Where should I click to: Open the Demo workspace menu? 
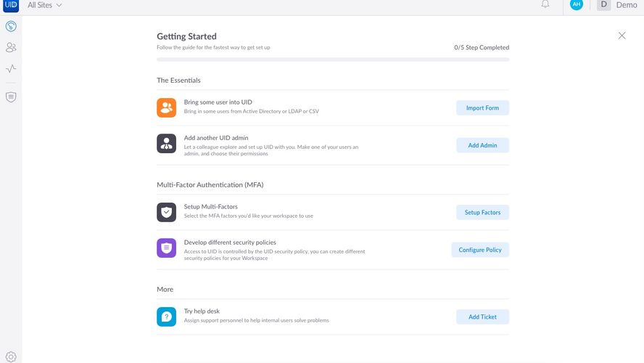pos(617,5)
